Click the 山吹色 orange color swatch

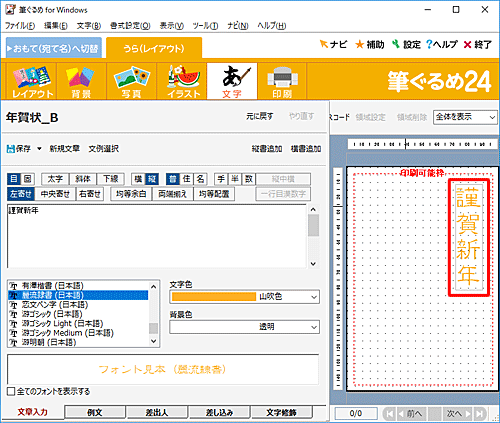pyautogui.click(x=214, y=297)
